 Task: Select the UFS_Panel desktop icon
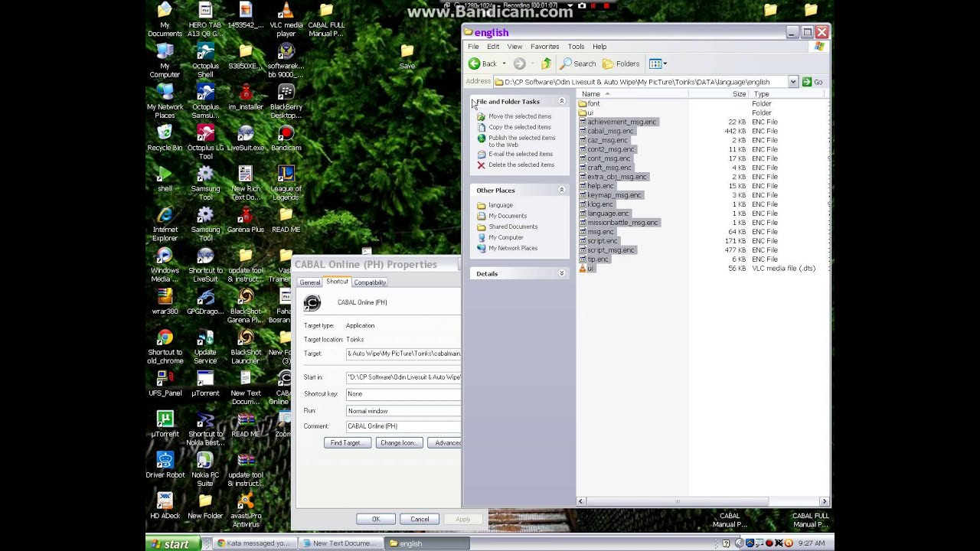165,383
